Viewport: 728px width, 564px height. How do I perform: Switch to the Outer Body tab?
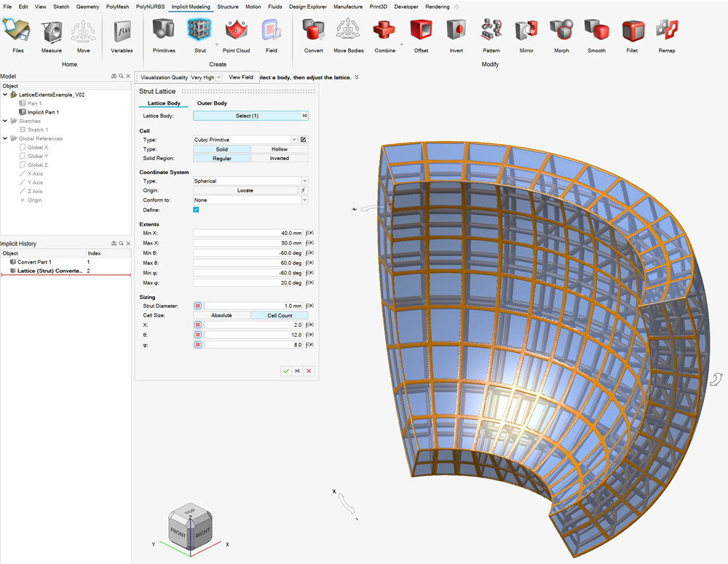[212, 103]
